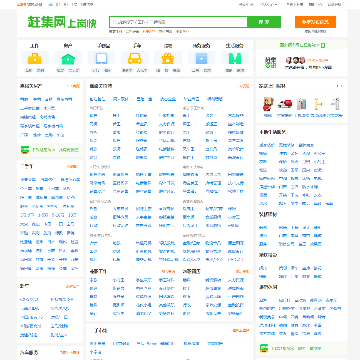Open the pink smartphone thumbnail
Image resolution: width=360 pixels, height=360 pixels.
(x=302, y=104)
